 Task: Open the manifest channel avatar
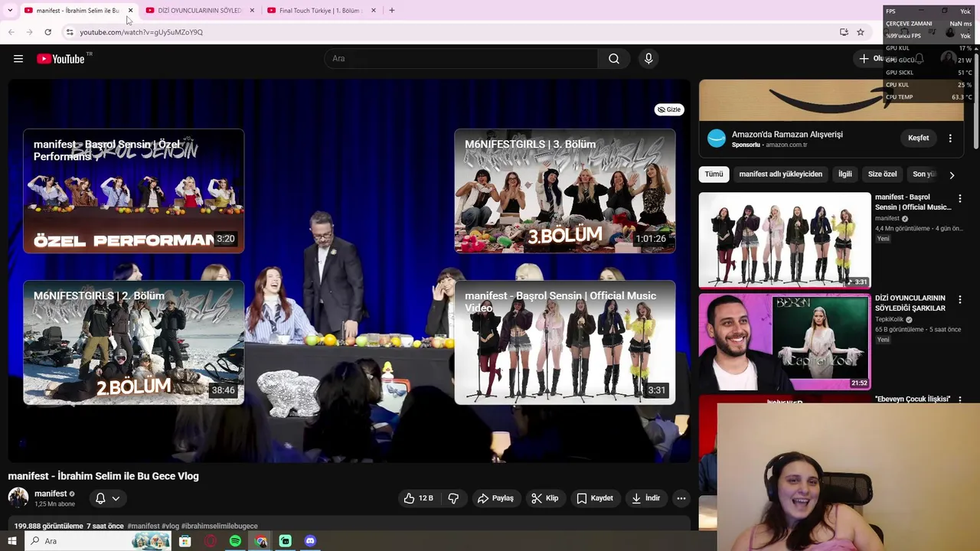click(x=18, y=498)
